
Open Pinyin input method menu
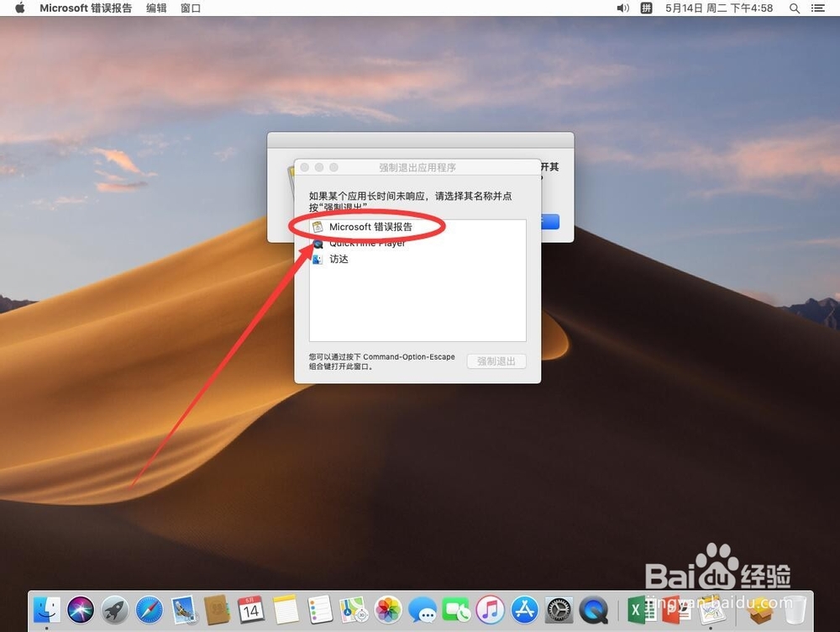pos(647,8)
